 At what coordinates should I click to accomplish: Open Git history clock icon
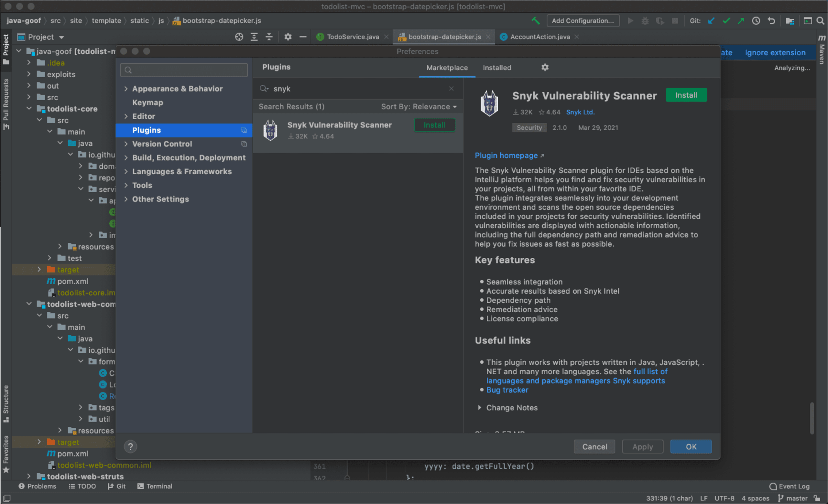coord(756,21)
